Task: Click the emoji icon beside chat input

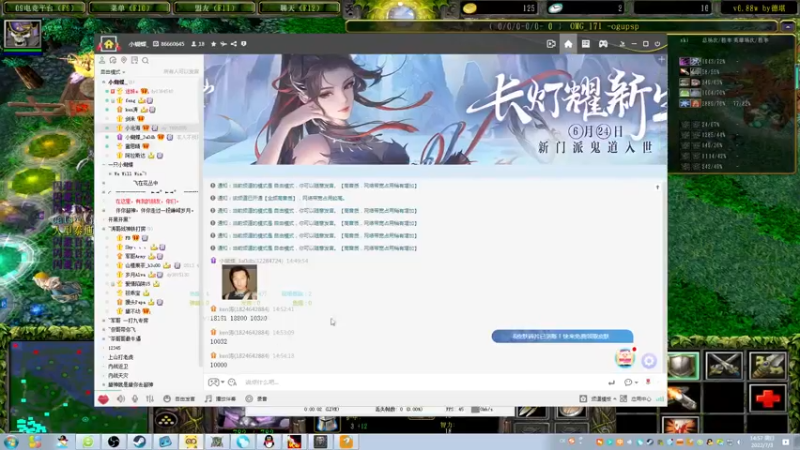Action: 232,382
